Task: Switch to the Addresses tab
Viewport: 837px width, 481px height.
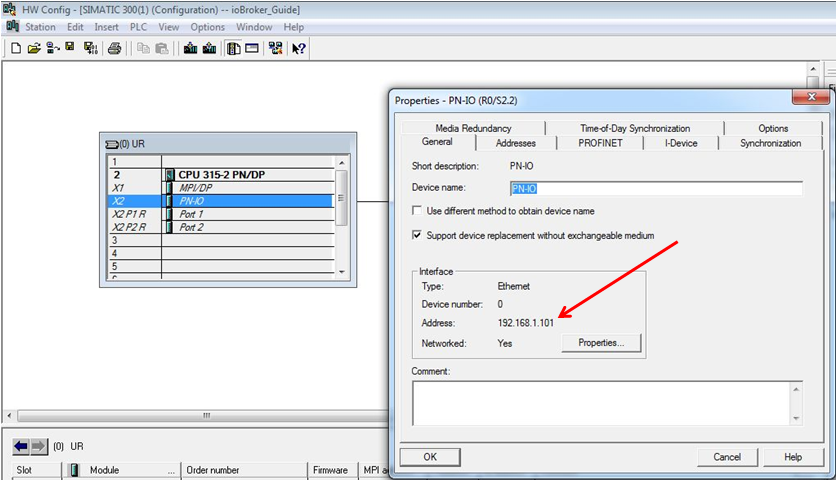Action: pyautogui.click(x=516, y=143)
